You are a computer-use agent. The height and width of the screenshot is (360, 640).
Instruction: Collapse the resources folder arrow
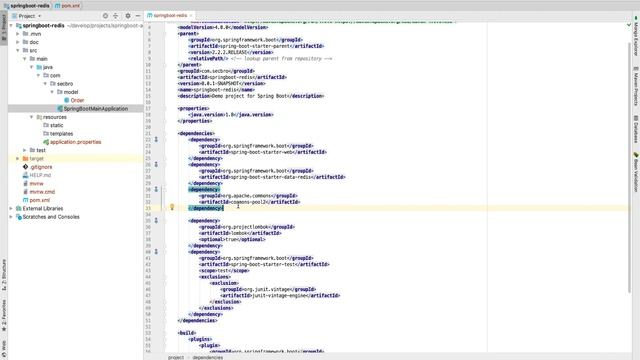tap(31, 117)
